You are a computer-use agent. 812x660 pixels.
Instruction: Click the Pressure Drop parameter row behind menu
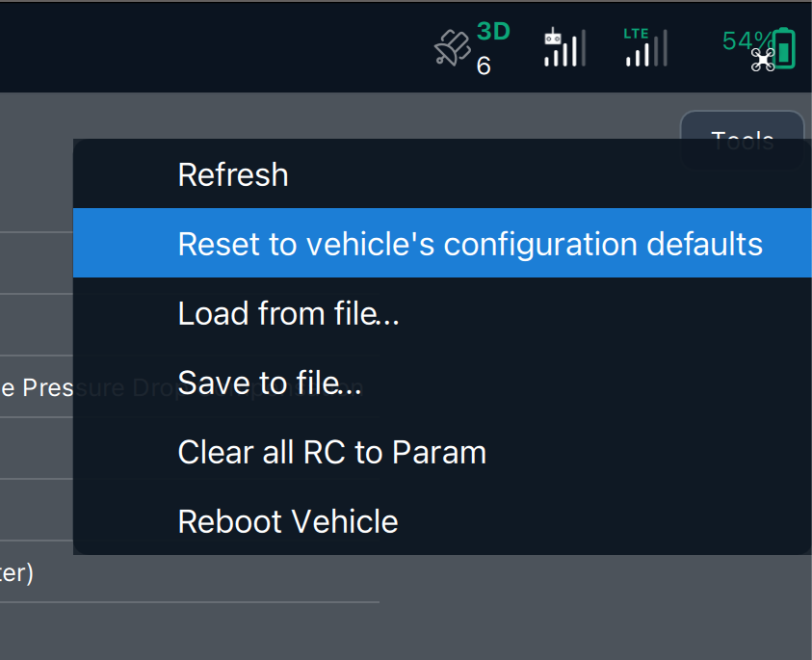pyautogui.click(x=37, y=387)
